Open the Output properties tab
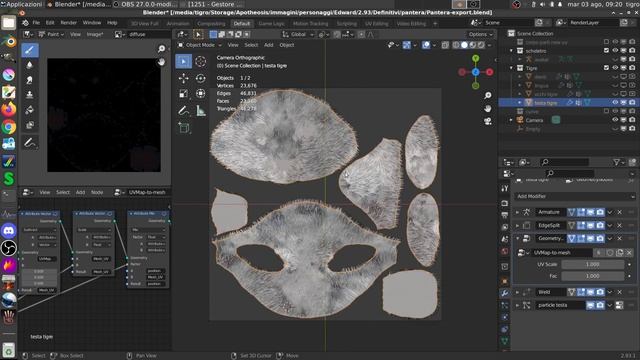 [x=504, y=215]
